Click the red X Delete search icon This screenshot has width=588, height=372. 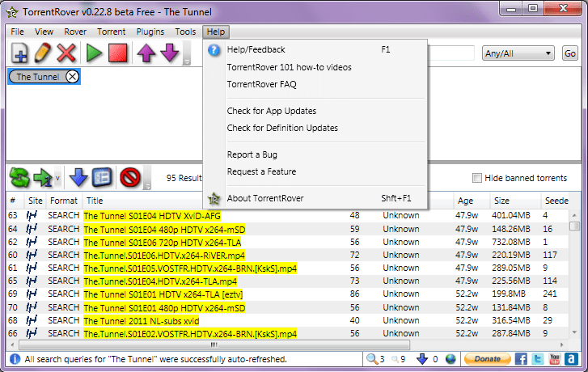point(66,53)
